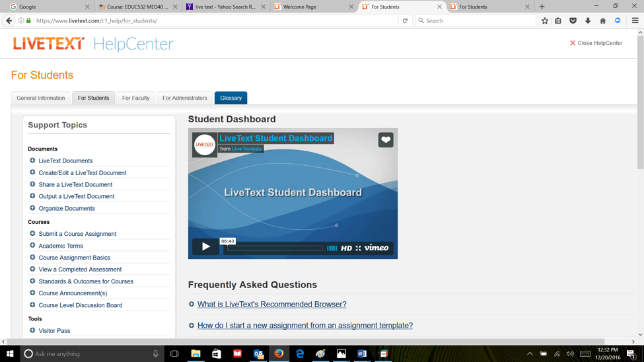Open the taskbar volume icon

(x=570, y=354)
